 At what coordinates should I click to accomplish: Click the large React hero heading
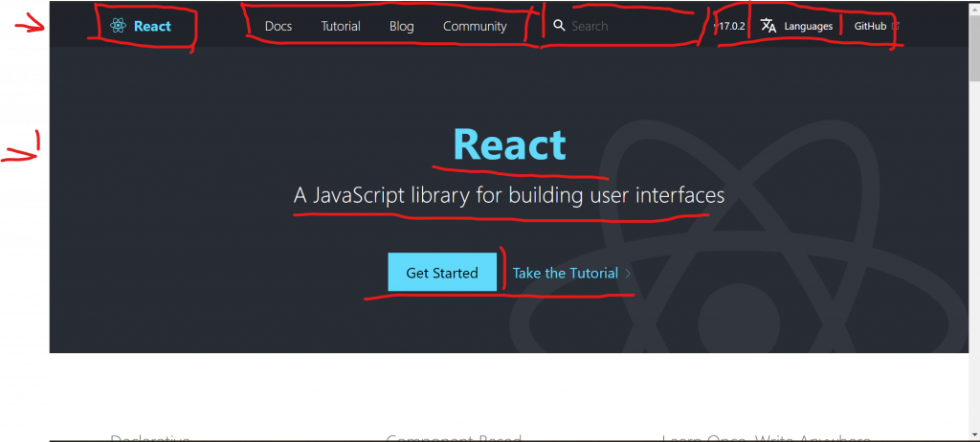point(509,144)
